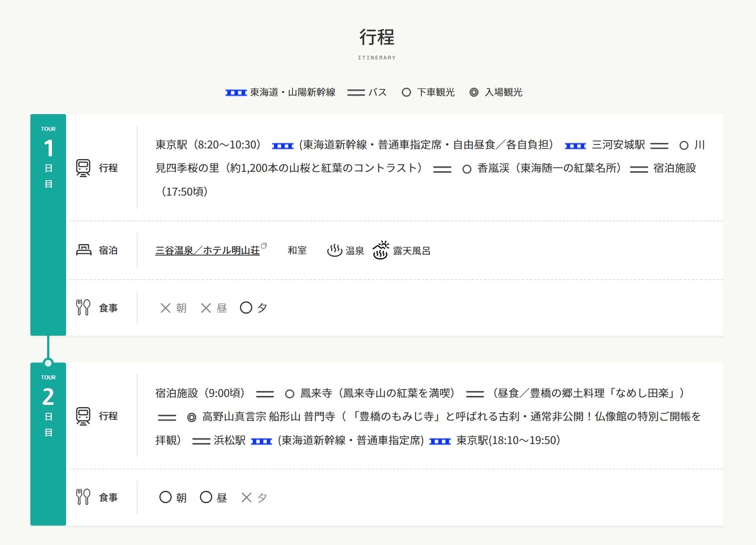Click the double-line bus legend icon beside バス
This screenshot has height=545, width=756.
click(x=356, y=93)
